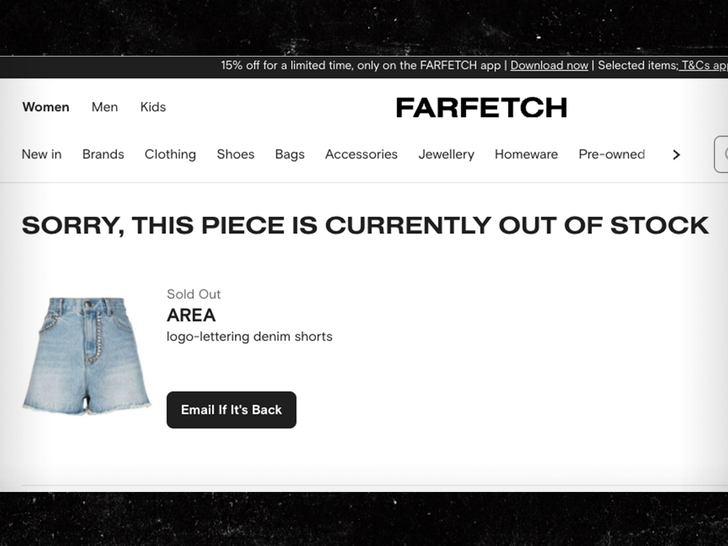Open the AREA brand name link

click(x=191, y=316)
